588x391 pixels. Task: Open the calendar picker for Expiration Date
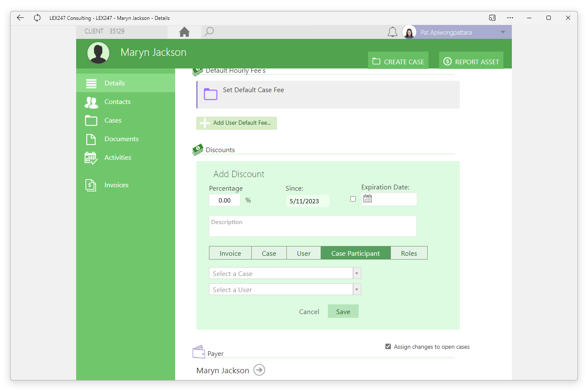pos(368,199)
